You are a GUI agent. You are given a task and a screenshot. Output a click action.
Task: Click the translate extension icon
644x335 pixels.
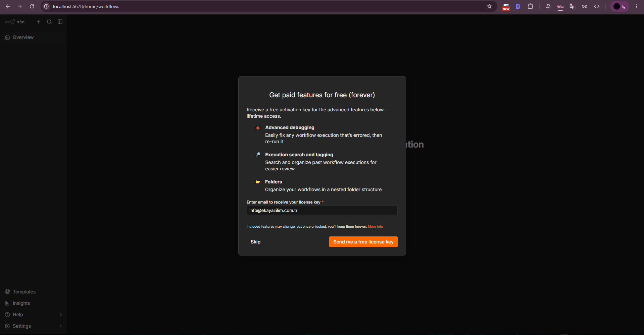click(x=573, y=6)
